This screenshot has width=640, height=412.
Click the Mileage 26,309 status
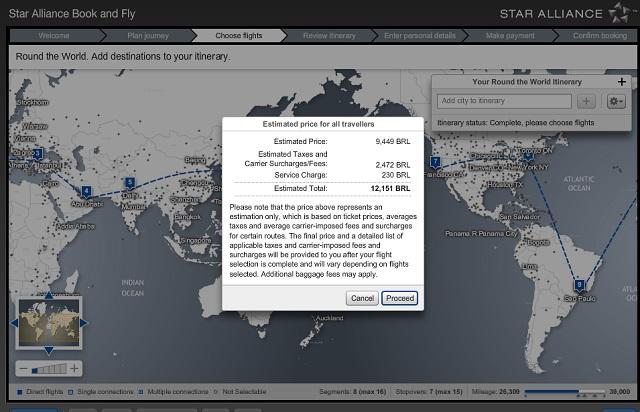[x=496, y=392]
